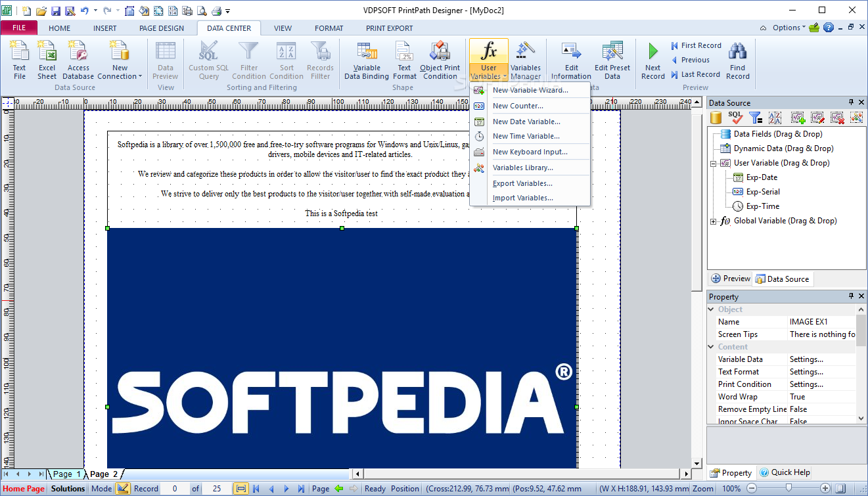Image resolution: width=868 pixels, height=496 pixels.
Task: Open Edit Information tool
Action: click(571, 60)
